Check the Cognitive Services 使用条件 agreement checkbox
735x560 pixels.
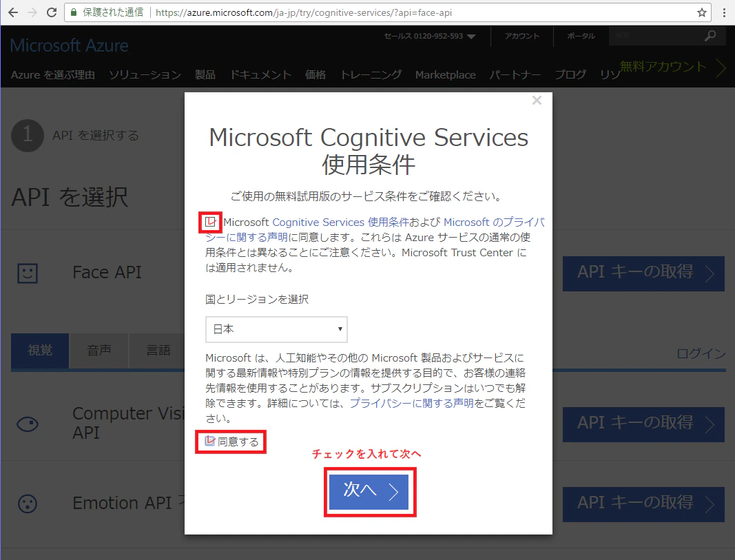coord(211,222)
